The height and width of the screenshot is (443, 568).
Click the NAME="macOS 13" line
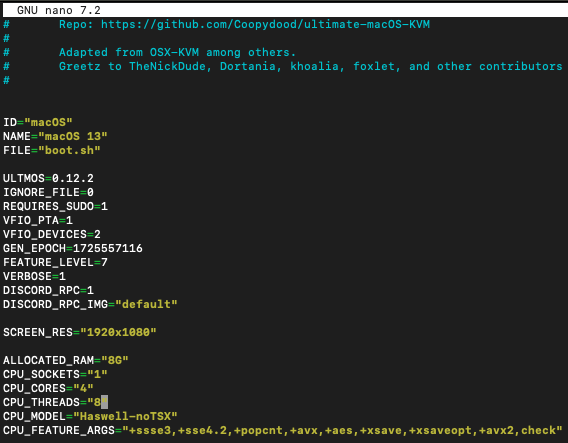pos(55,136)
